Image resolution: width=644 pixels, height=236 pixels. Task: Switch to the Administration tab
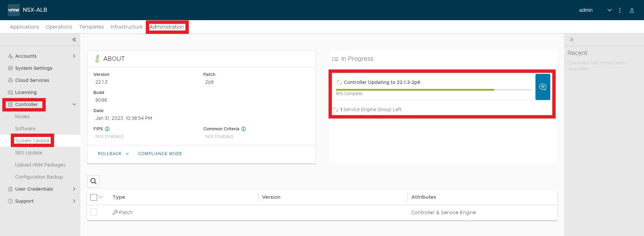[167, 27]
